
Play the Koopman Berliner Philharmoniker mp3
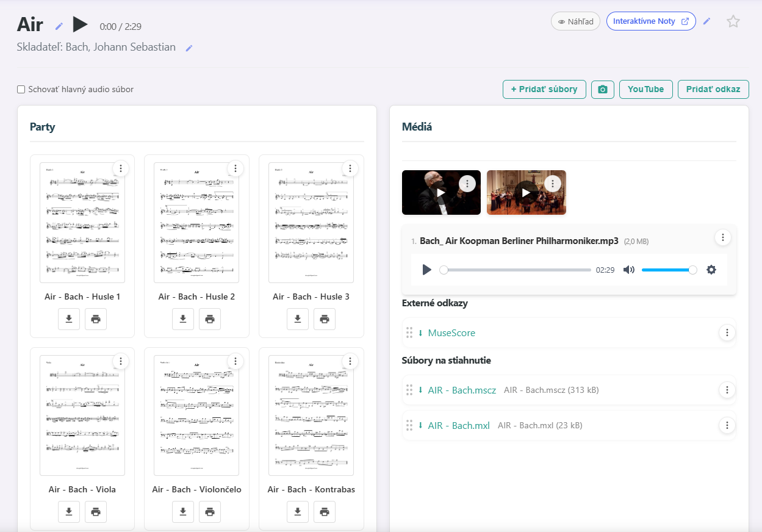[427, 270]
